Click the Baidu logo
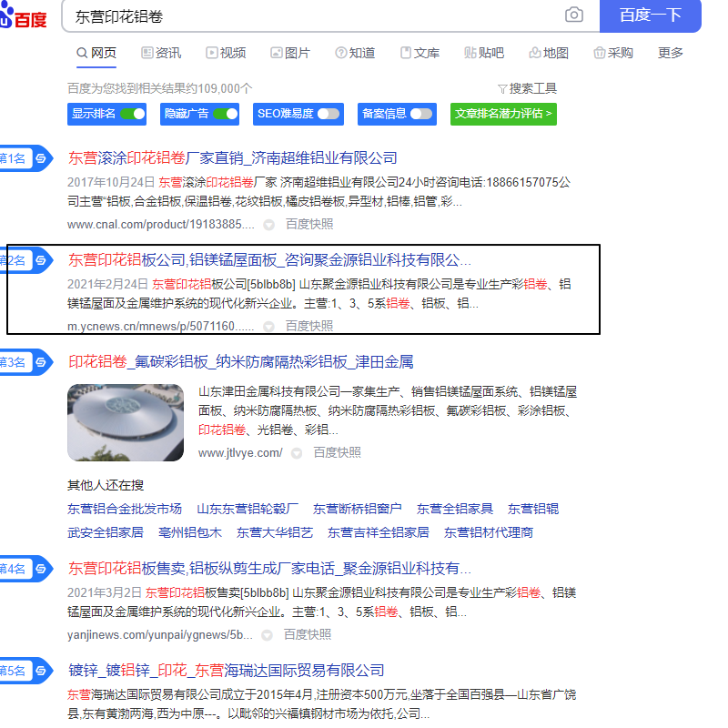Image resolution: width=728 pixels, height=728 pixels. coord(24,15)
